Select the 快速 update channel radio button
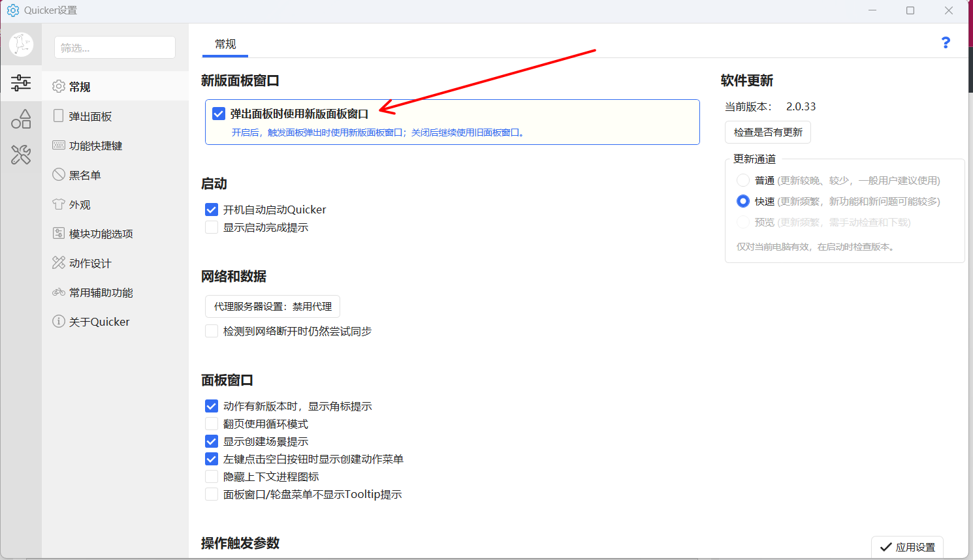The height and width of the screenshot is (560, 973). pyautogui.click(x=743, y=201)
